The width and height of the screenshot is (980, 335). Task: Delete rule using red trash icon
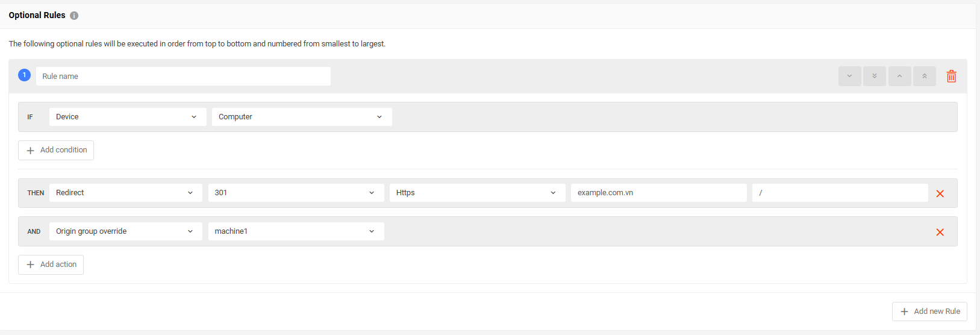951,76
